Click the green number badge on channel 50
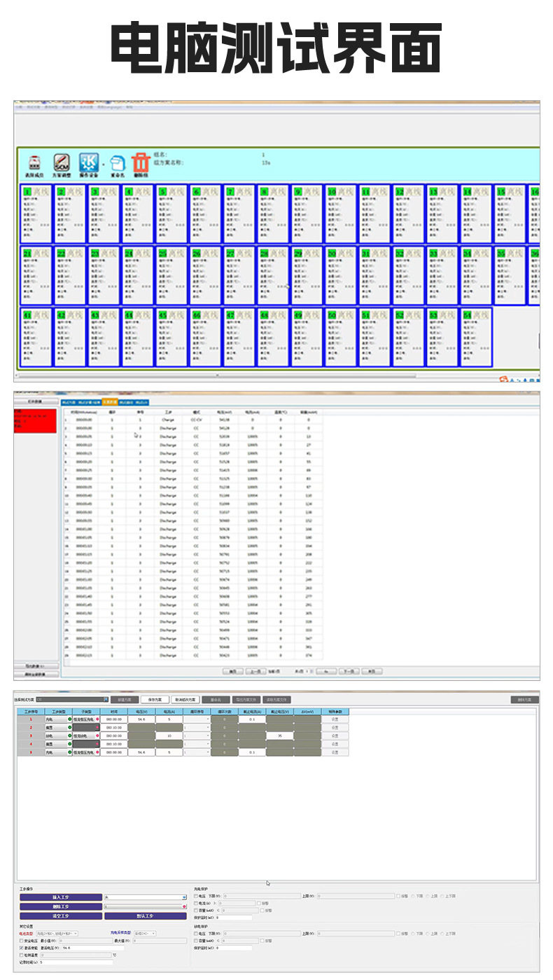 [x=332, y=315]
